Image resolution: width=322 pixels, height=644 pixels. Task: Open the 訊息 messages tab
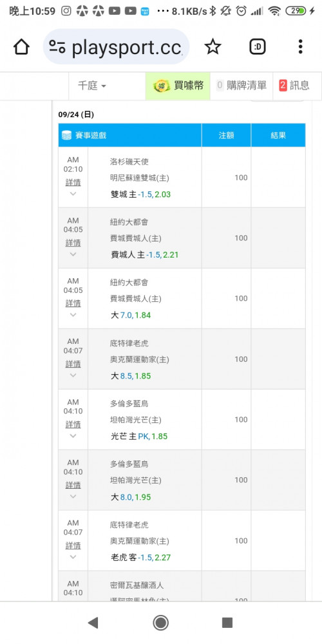click(294, 86)
